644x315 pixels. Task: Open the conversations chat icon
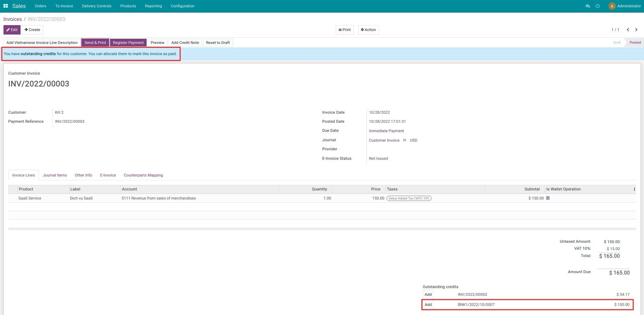coord(588,6)
